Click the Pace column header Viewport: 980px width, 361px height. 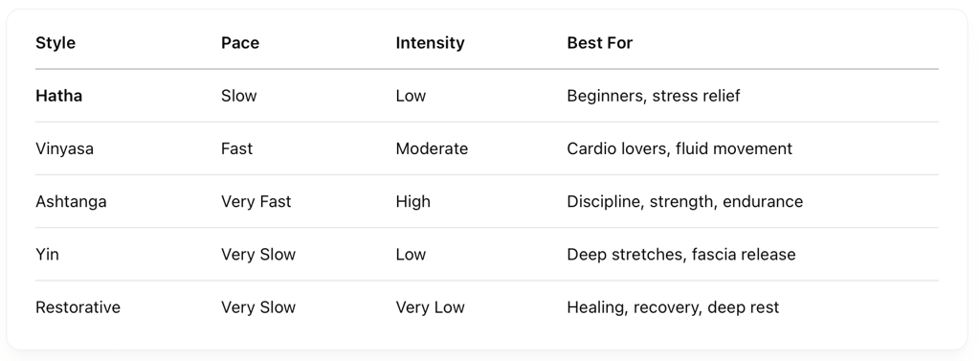(240, 43)
